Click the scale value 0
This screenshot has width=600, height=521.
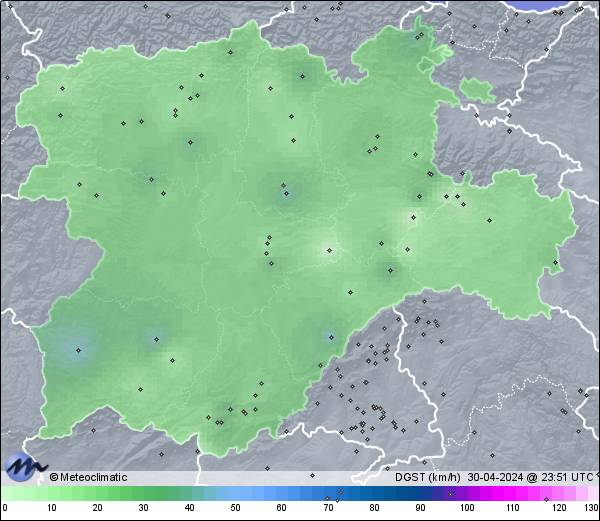pyautogui.click(x=5, y=508)
